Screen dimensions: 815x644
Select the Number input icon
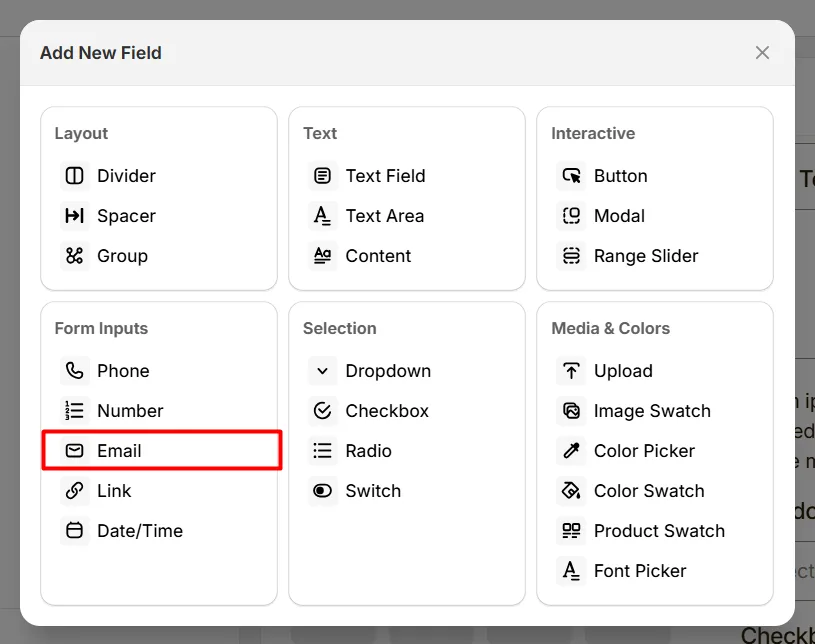coord(74,411)
